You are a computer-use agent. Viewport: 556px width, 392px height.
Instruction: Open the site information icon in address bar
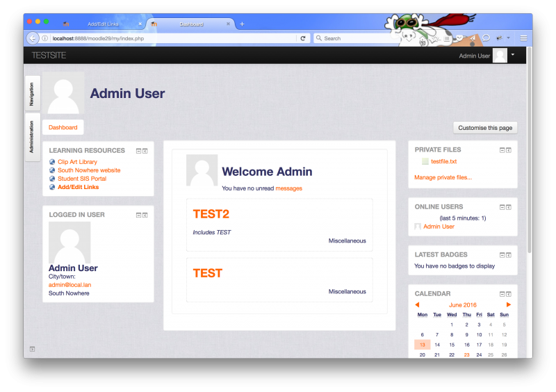[x=45, y=38]
